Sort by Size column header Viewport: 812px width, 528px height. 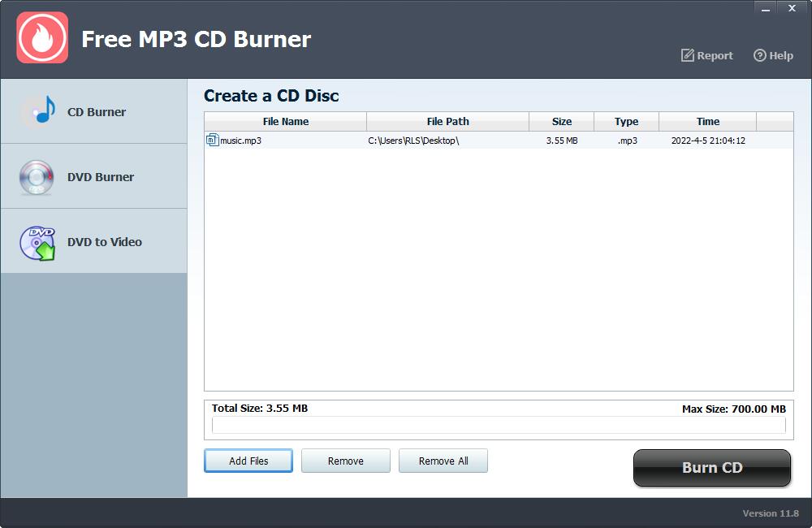(x=561, y=121)
